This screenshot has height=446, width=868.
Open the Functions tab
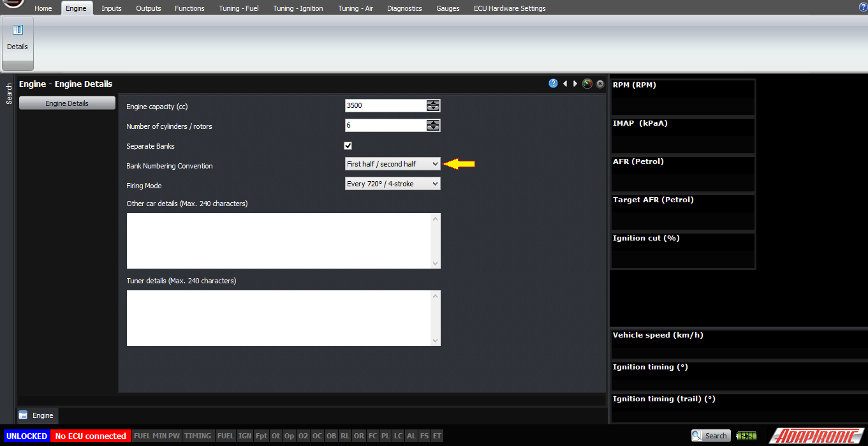tap(190, 8)
